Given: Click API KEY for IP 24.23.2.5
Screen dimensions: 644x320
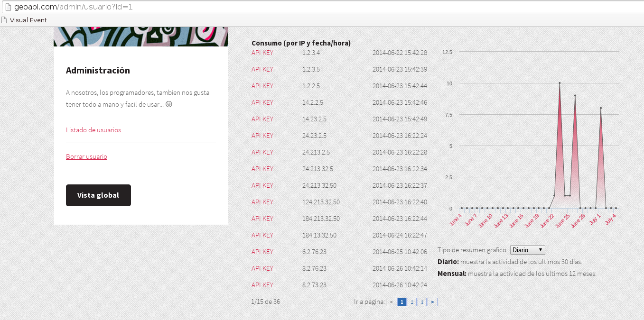Looking at the screenshot, I should click(262, 136).
